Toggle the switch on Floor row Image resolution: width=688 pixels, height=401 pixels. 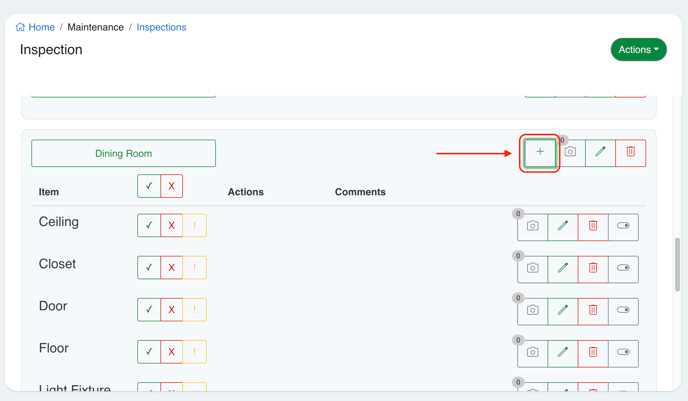623,353
